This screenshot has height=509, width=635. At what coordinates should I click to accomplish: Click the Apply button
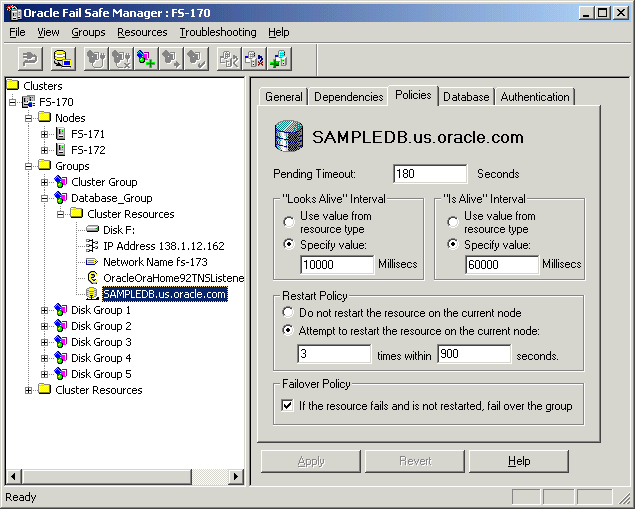311,461
